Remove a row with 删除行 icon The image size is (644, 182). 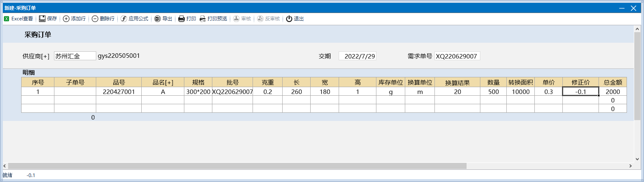(95, 19)
